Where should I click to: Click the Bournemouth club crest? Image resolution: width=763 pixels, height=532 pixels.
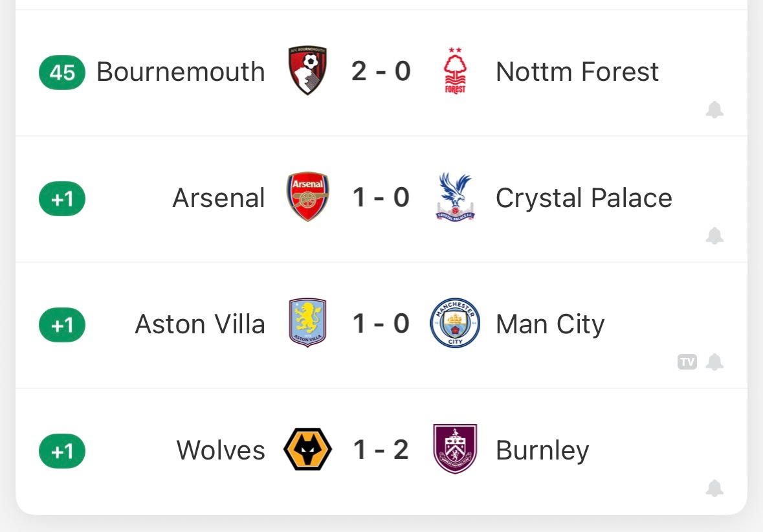coord(307,71)
